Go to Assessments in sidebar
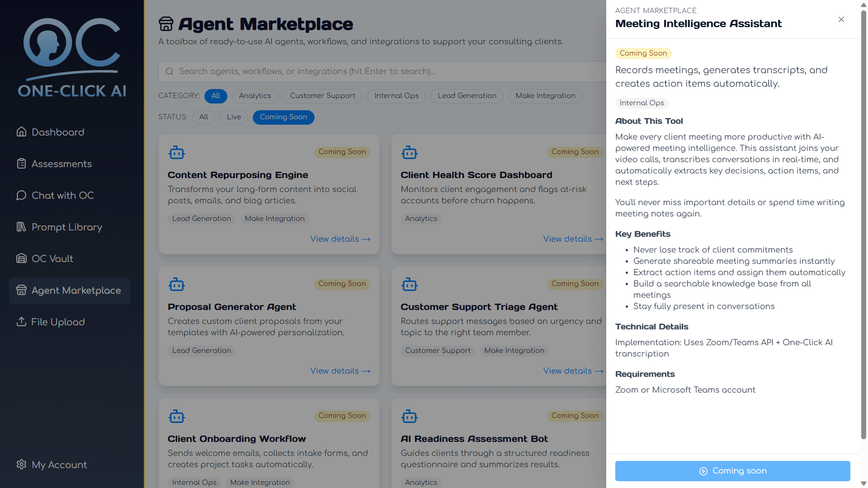The height and width of the screenshot is (488, 868). [x=61, y=164]
